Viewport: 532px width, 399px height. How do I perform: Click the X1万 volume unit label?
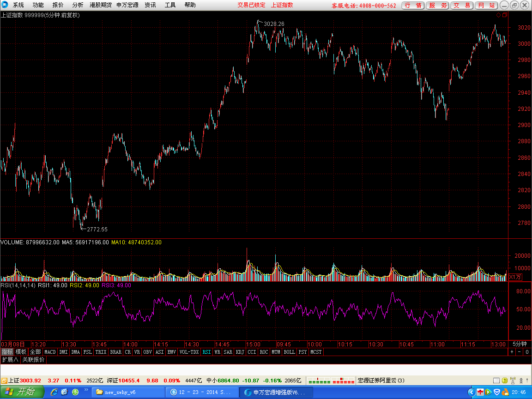(515, 277)
